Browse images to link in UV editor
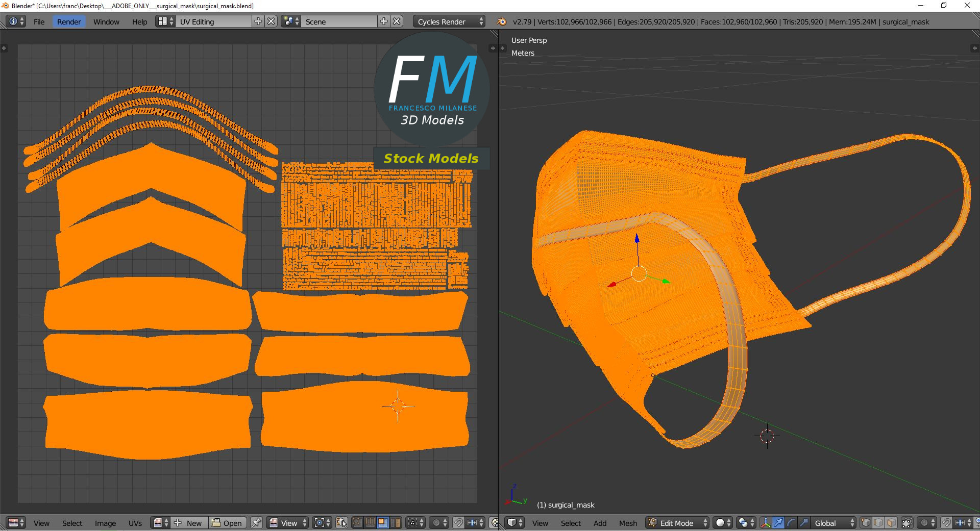 click(x=160, y=523)
